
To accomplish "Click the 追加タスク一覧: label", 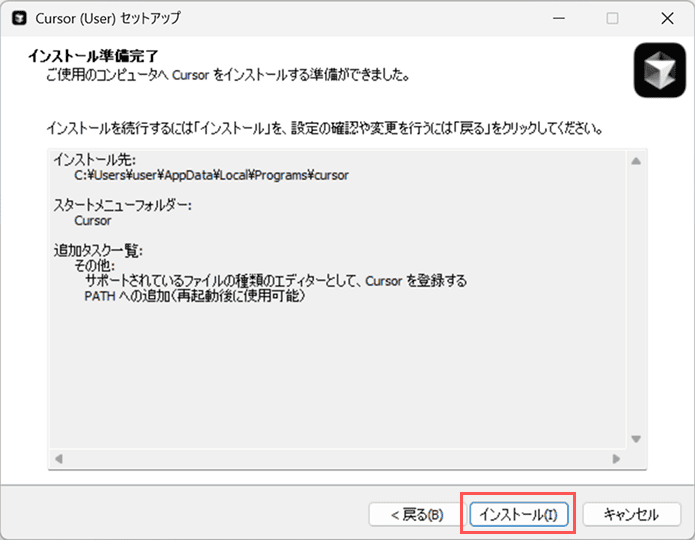I will (x=98, y=250).
